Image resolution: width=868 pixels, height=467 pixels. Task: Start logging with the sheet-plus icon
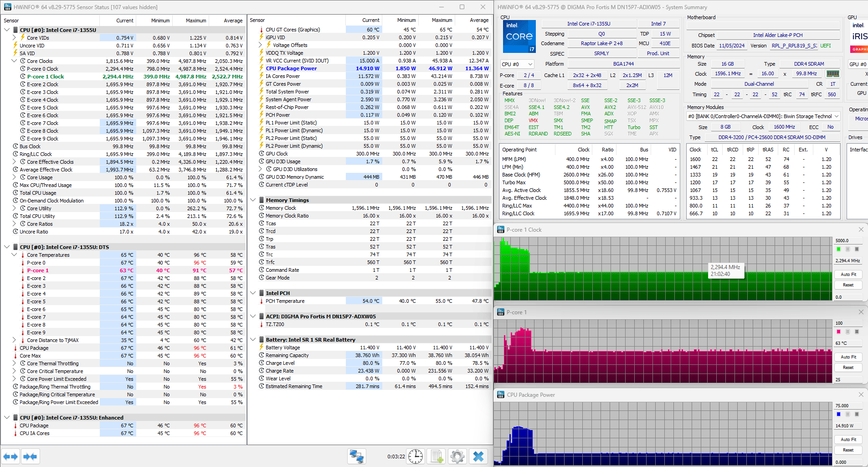437,456
